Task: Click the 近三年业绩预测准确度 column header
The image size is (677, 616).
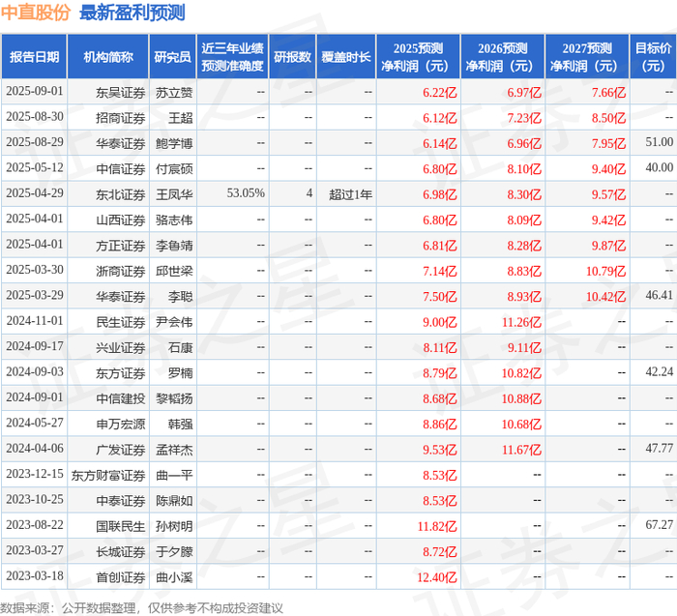Action: point(232,56)
